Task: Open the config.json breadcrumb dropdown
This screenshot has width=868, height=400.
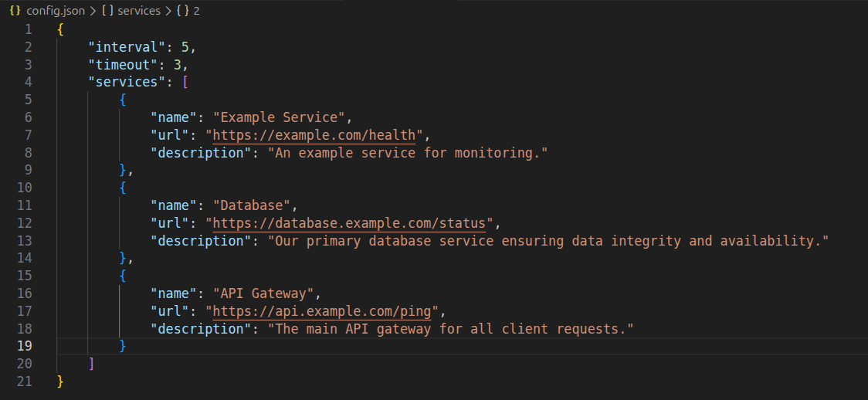Action: [x=53, y=11]
